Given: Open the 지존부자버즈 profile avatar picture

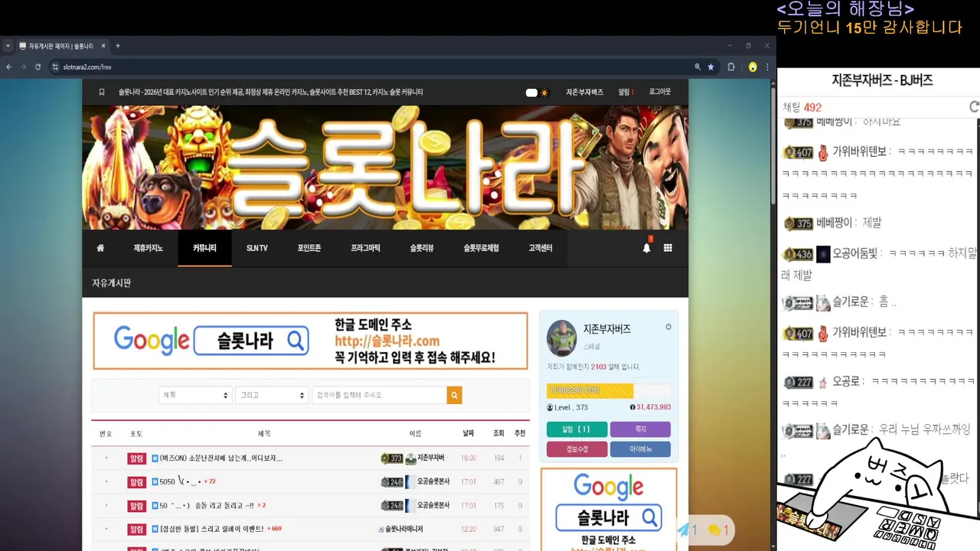Looking at the screenshot, I should click(561, 338).
